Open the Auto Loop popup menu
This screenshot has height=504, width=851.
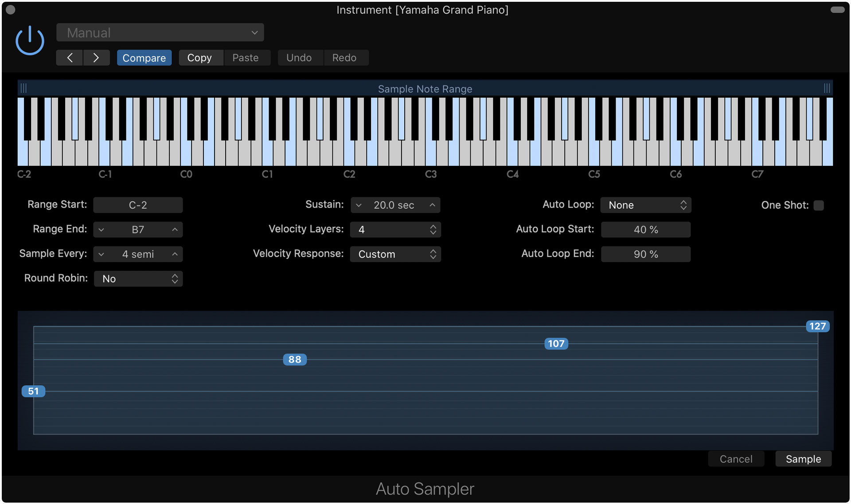(x=646, y=205)
